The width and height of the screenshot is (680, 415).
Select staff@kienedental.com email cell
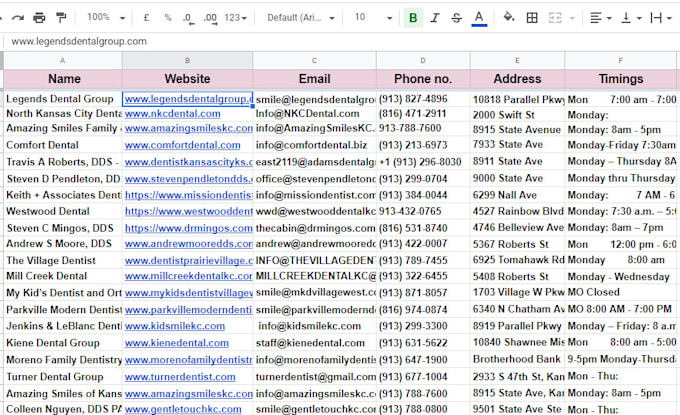click(314, 343)
